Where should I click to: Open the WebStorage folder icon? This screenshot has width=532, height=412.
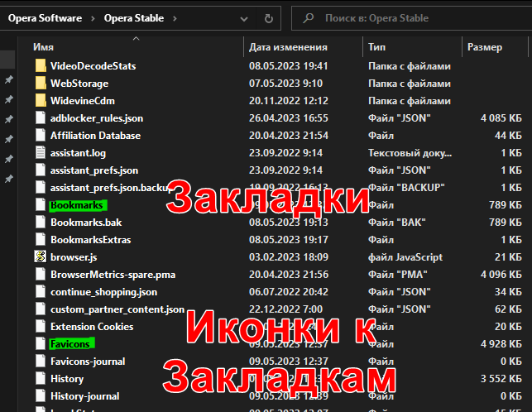(x=41, y=84)
